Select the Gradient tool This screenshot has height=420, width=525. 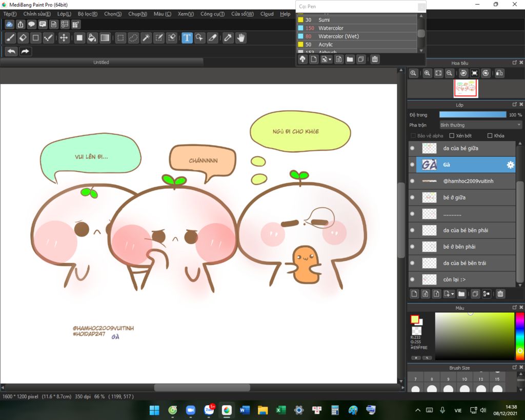105,38
